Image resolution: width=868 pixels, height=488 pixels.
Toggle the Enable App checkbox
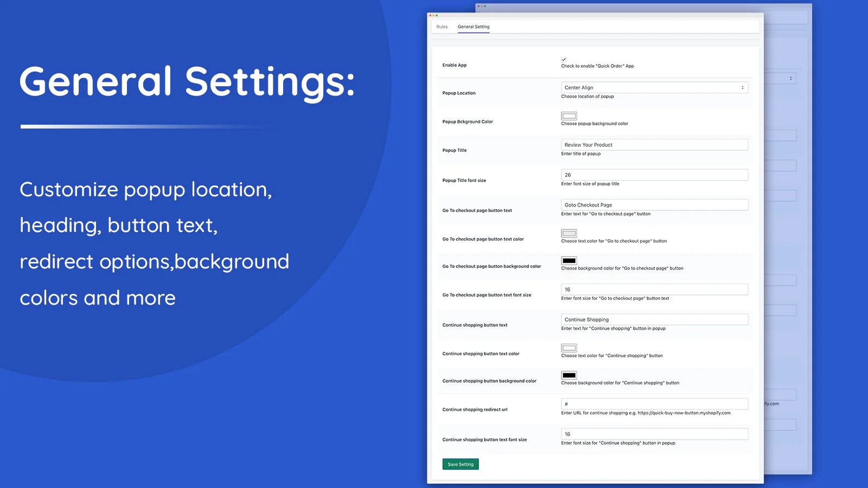tap(564, 59)
